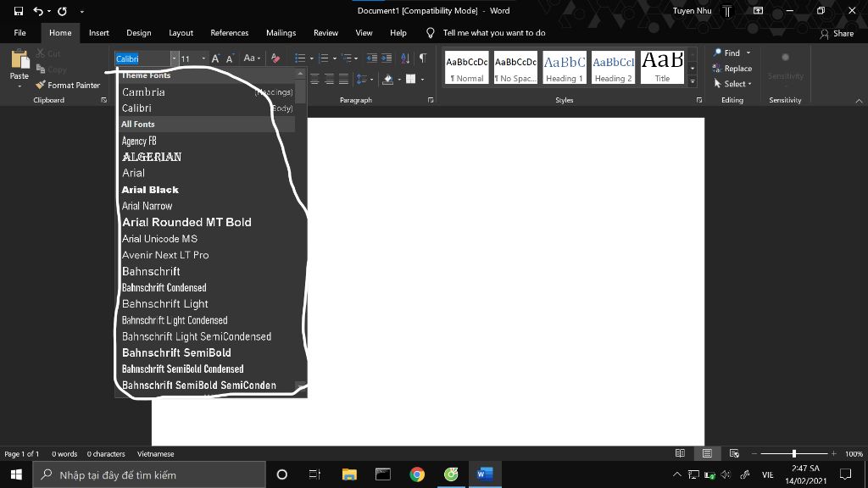Viewport: 868px width, 488px height.
Task: Justify the paragraph text
Action: (344, 79)
